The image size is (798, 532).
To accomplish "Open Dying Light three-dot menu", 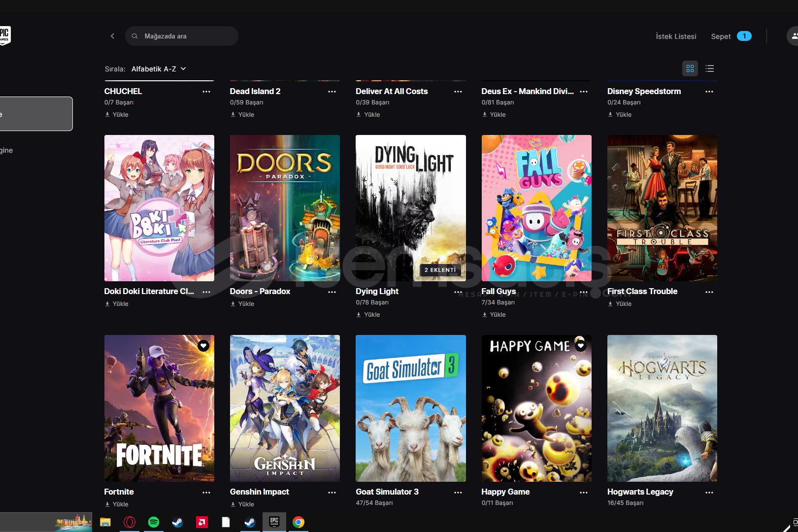I will [x=458, y=292].
